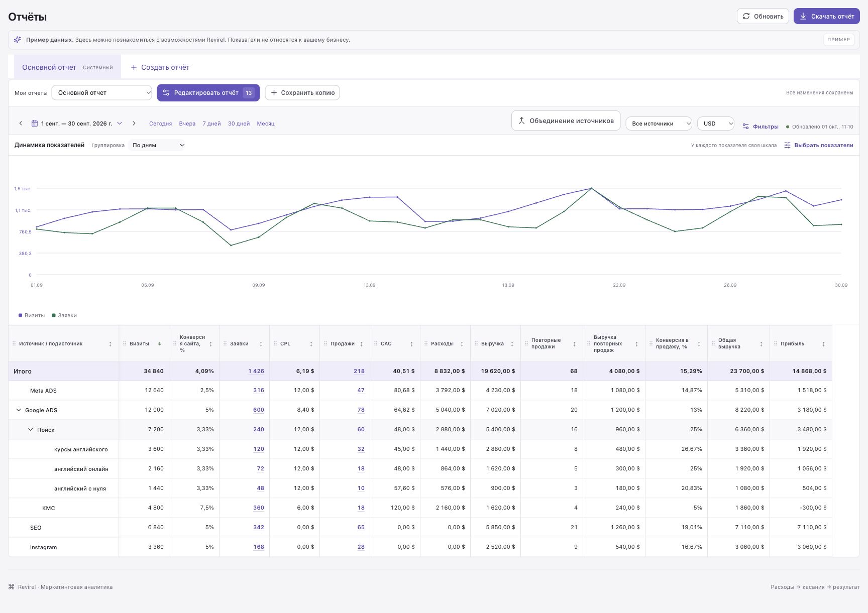Viewport: 868px width, 613px height.
Task: Sort by Продажи column
Action: (361, 344)
